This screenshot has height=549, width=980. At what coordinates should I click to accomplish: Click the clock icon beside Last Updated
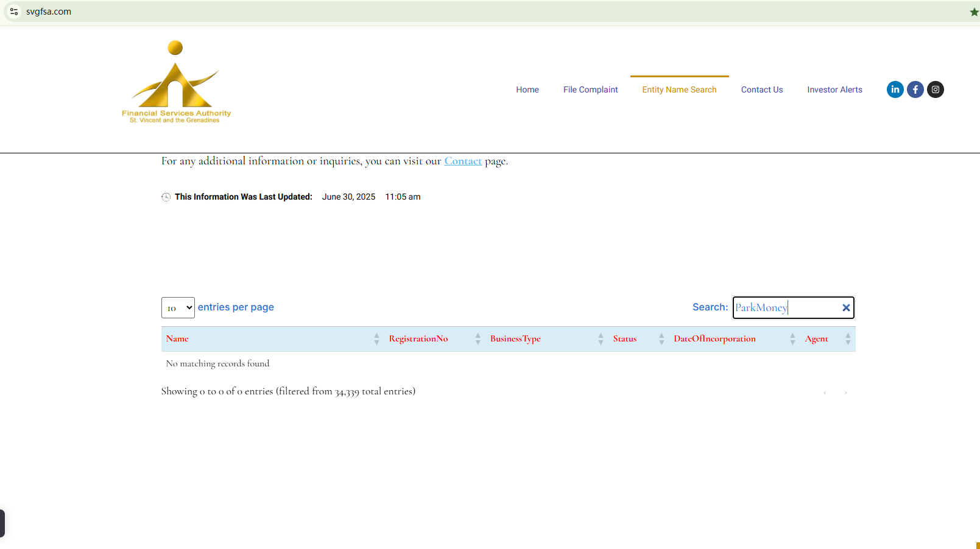(x=166, y=197)
